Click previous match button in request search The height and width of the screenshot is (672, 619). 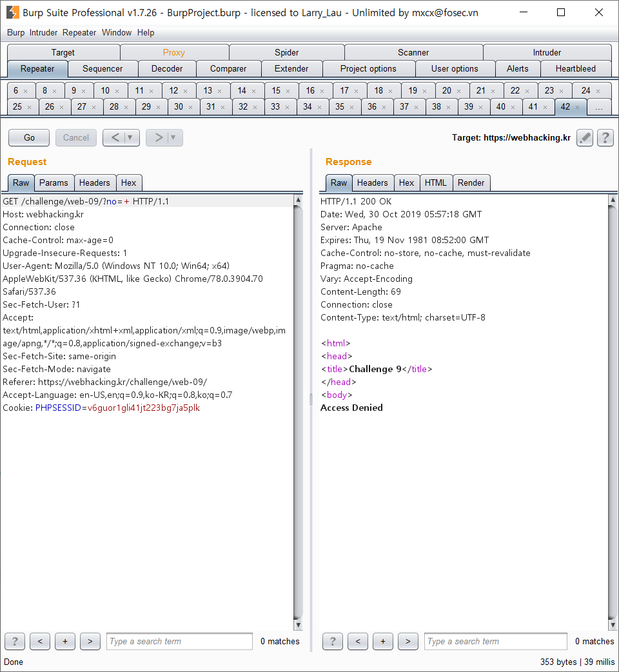pyautogui.click(x=40, y=642)
